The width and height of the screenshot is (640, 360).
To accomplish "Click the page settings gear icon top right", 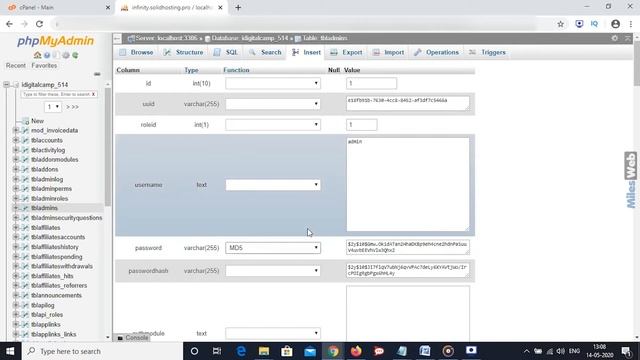I will click(x=615, y=38).
